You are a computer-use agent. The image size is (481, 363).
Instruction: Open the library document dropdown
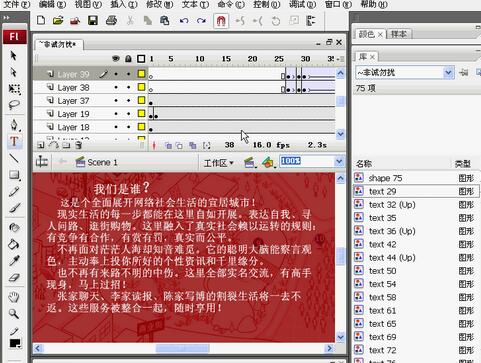pyautogui.click(x=449, y=72)
